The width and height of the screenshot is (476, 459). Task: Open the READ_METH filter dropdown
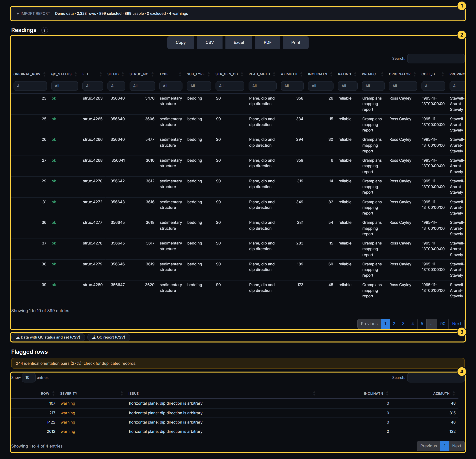coord(262,86)
